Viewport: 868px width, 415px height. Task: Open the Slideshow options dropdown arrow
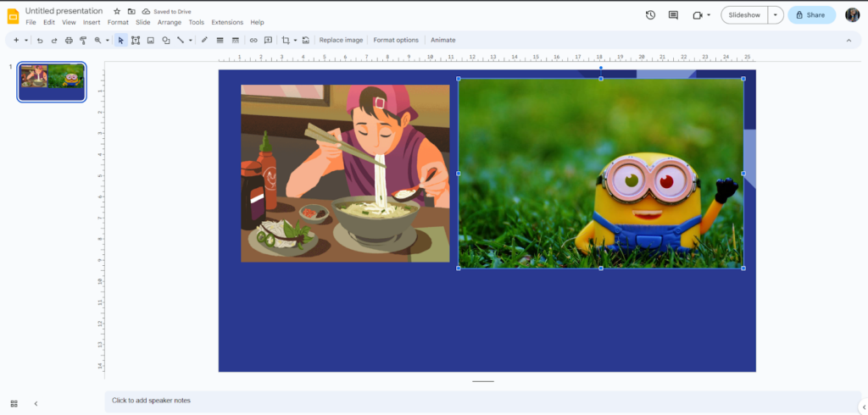(775, 14)
